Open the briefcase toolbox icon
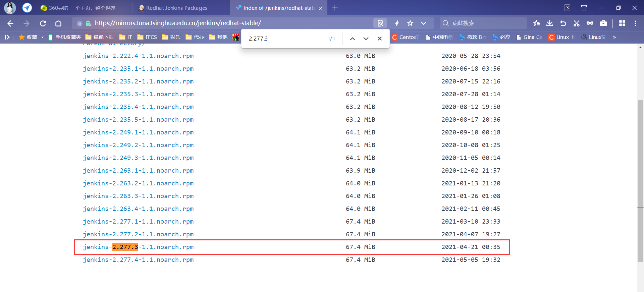The height and width of the screenshot is (292, 644). click(x=603, y=23)
